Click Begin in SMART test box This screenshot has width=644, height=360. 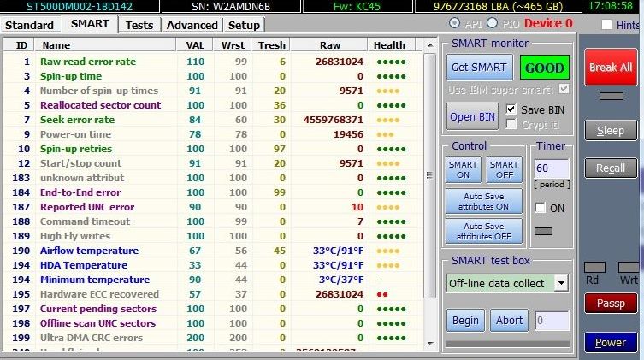tap(465, 320)
